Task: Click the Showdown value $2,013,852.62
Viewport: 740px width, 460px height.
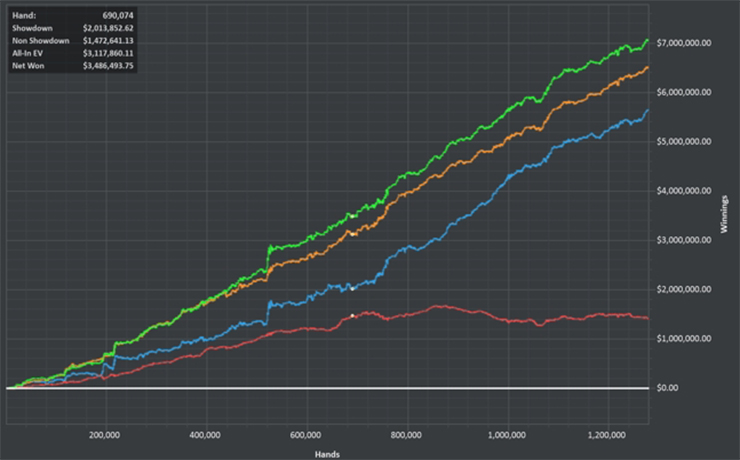Action: pos(108,28)
